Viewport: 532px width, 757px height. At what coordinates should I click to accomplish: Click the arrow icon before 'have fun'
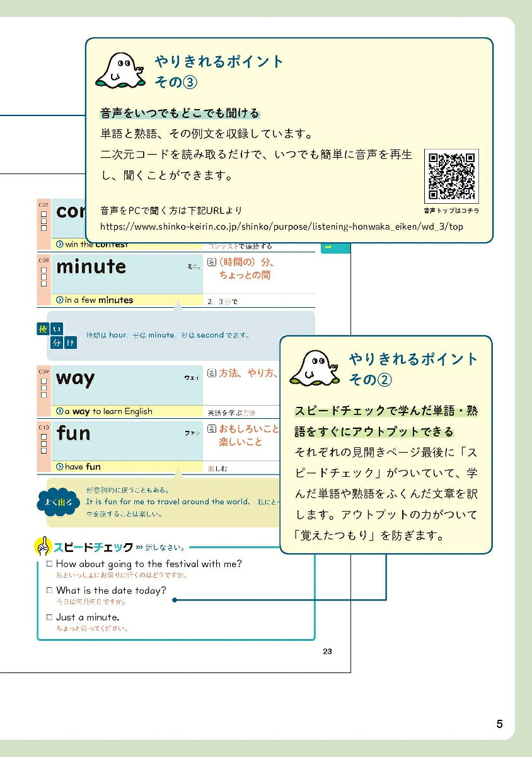pyautogui.click(x=59, y=467)
